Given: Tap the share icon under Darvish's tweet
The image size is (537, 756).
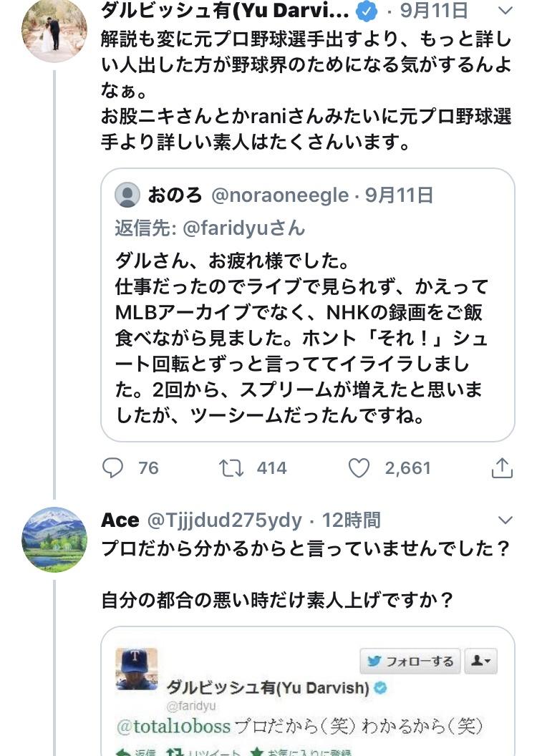Looking at the screenshot, I should (x=502, y=468).
